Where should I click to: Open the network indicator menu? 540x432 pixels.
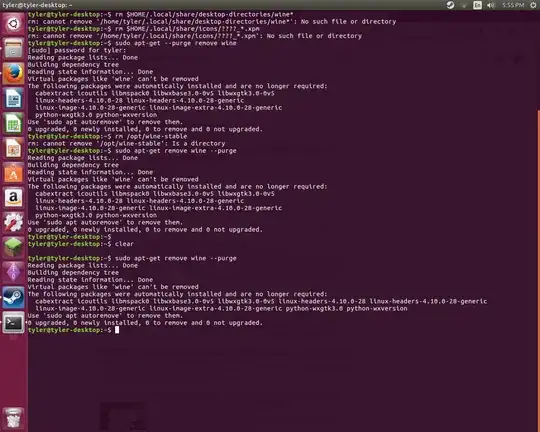pos(464,5)
